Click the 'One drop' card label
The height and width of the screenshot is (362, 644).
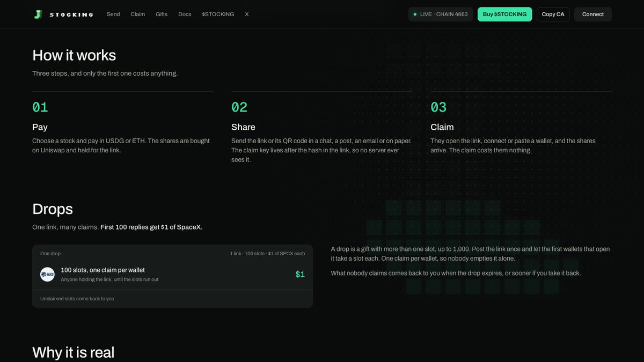(50, 253)
